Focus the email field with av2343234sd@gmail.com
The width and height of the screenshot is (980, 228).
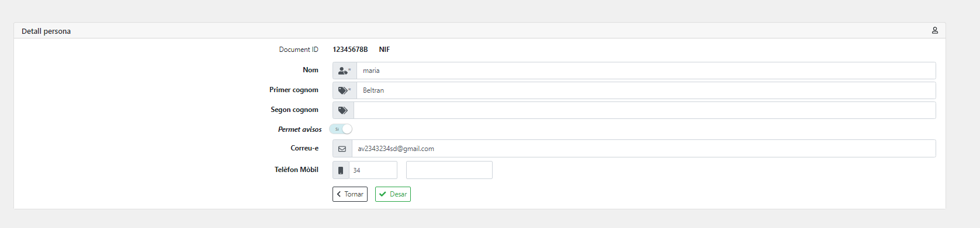(643, 149)
